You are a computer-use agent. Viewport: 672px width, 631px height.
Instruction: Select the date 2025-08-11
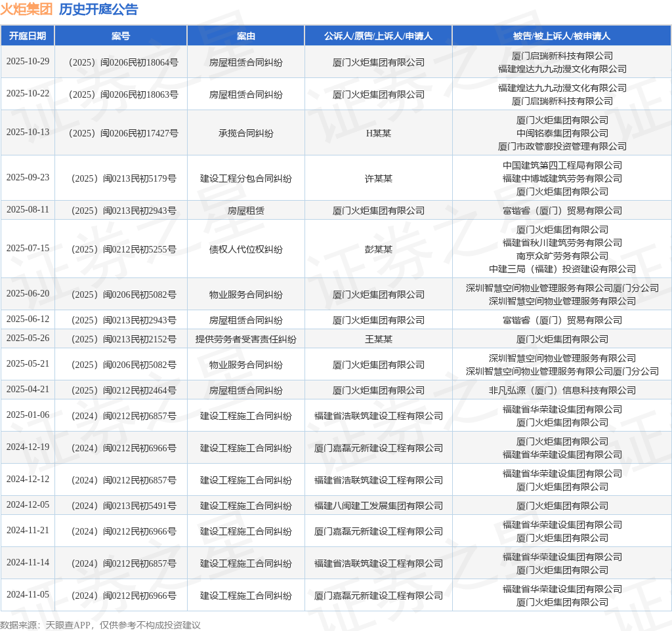[28, 209]
